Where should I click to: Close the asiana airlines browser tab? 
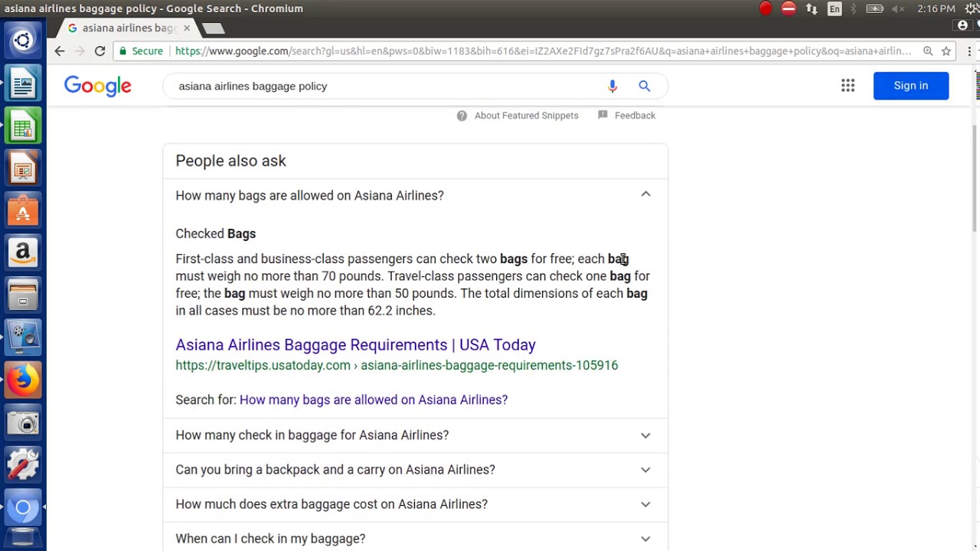click(187, 28)
